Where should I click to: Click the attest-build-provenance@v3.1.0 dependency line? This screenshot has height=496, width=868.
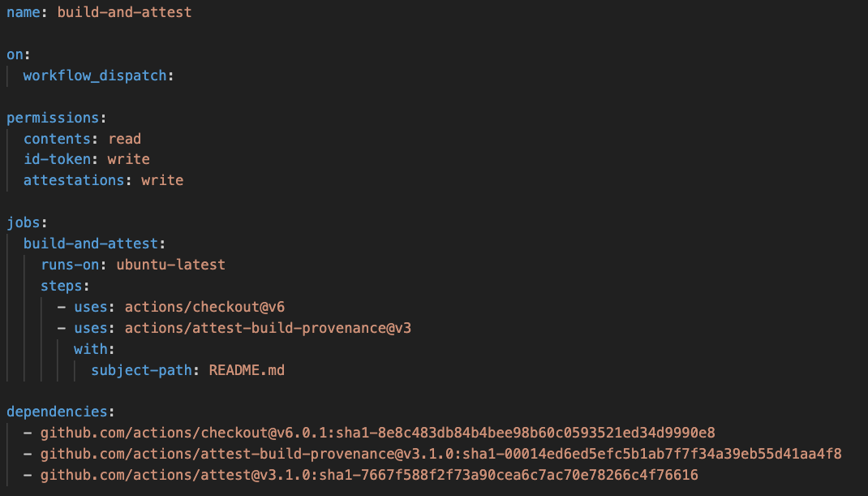(x=440, y=454)
